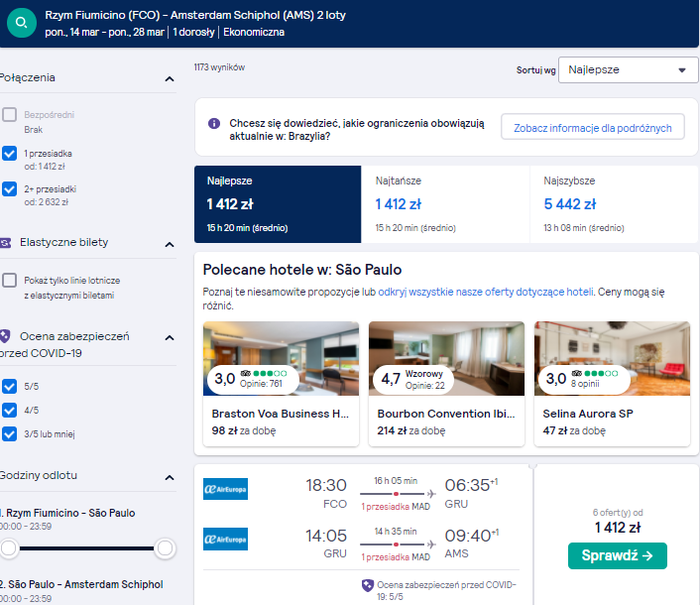Click right handle of Rzym–São Paulo time slider
Viewport: 700px width, 605px height.
(165, 547)
